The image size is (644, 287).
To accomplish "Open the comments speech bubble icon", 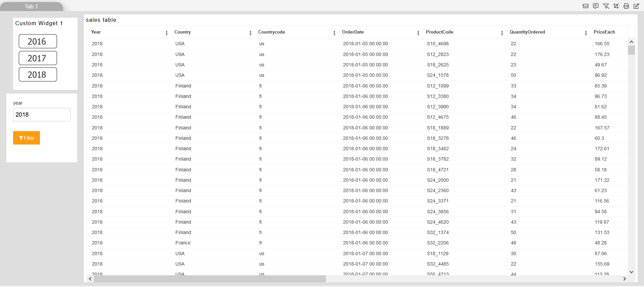I will coord(596,6).
